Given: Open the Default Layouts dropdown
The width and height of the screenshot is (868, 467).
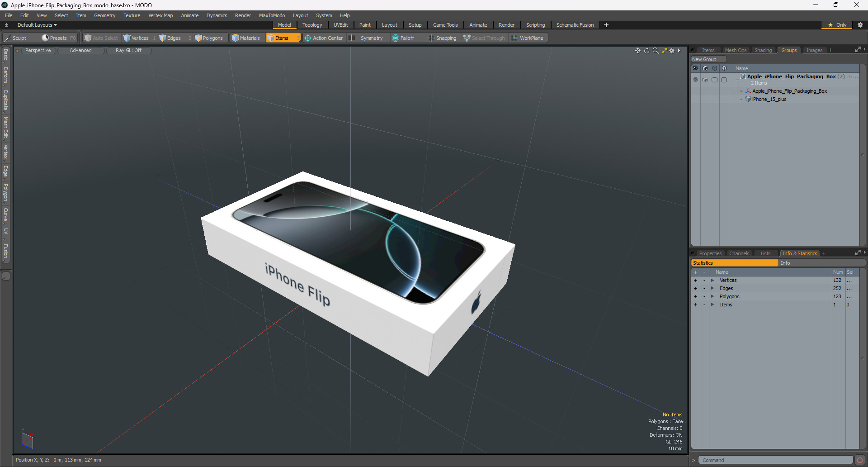Looking at the screenshot, I should (37, 25).
